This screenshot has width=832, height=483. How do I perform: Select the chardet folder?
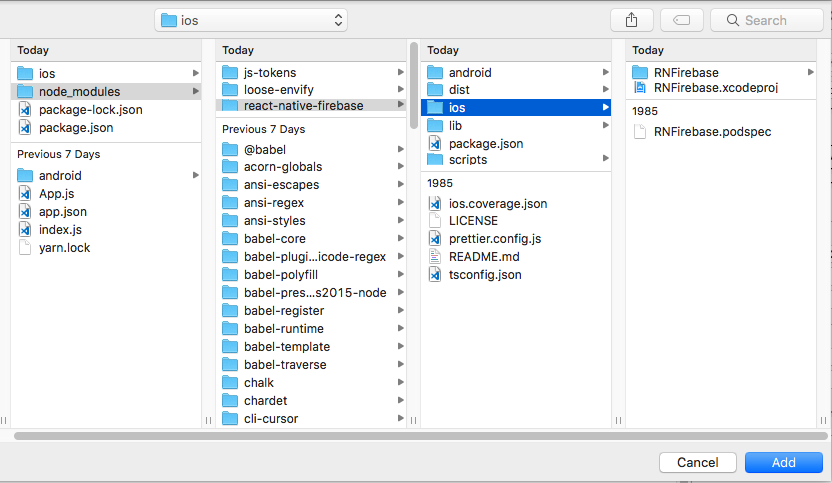[x=311, y=401]
